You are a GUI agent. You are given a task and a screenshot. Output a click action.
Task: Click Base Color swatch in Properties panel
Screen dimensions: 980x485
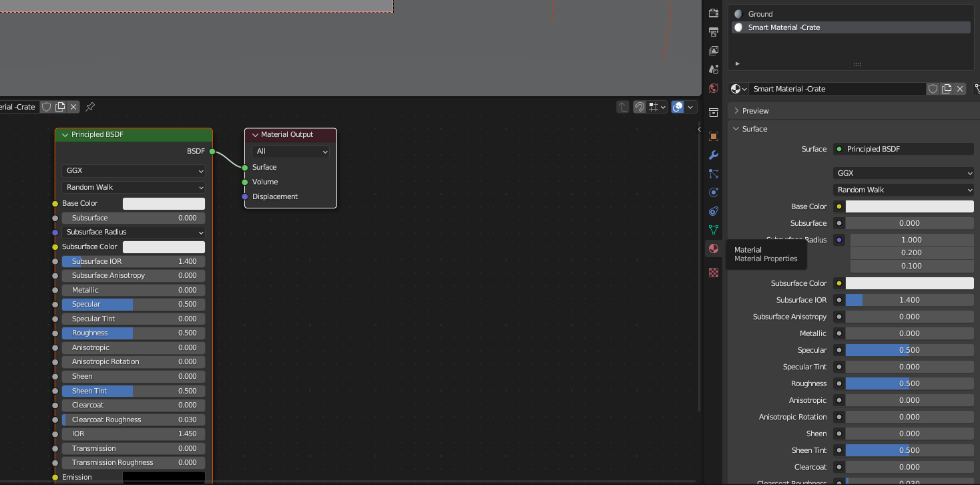[909, 206]
